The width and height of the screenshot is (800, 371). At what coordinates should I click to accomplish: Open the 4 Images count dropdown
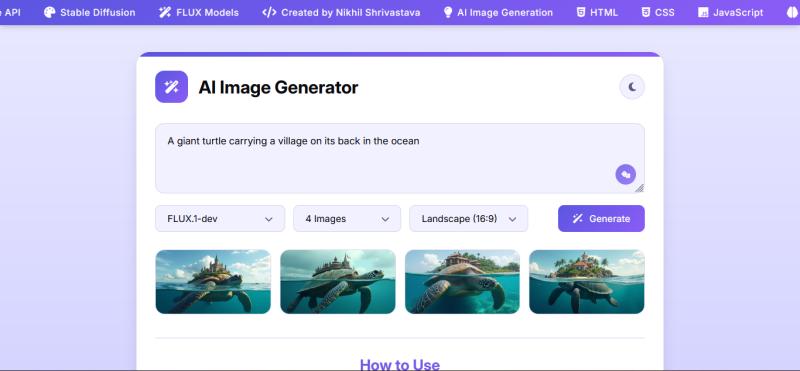point(347,218)
